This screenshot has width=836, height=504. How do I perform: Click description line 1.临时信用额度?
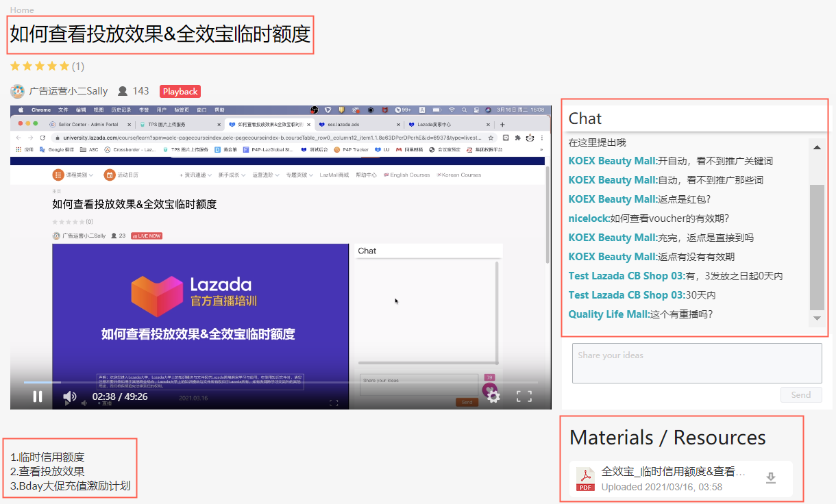47,457
